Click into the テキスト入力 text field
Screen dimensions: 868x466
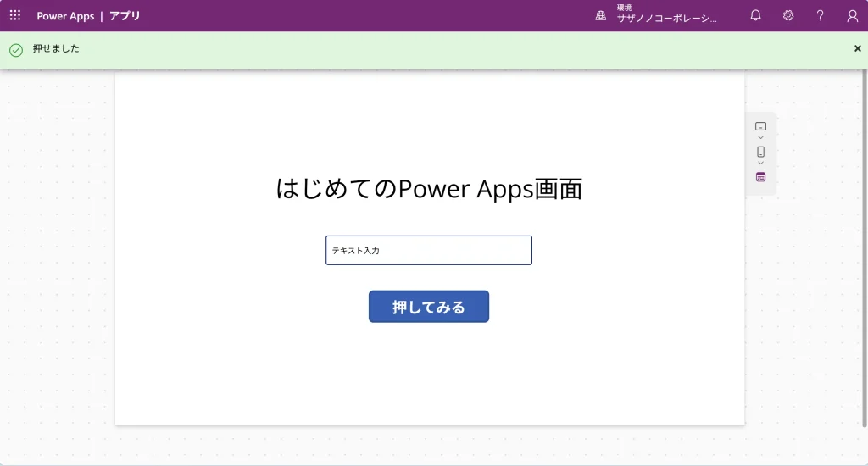429,251
